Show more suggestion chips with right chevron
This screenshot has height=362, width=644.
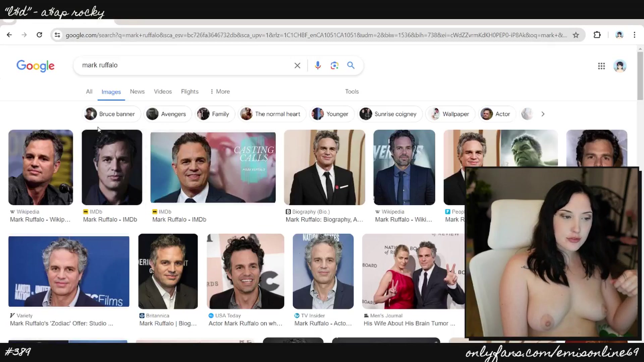543,114
